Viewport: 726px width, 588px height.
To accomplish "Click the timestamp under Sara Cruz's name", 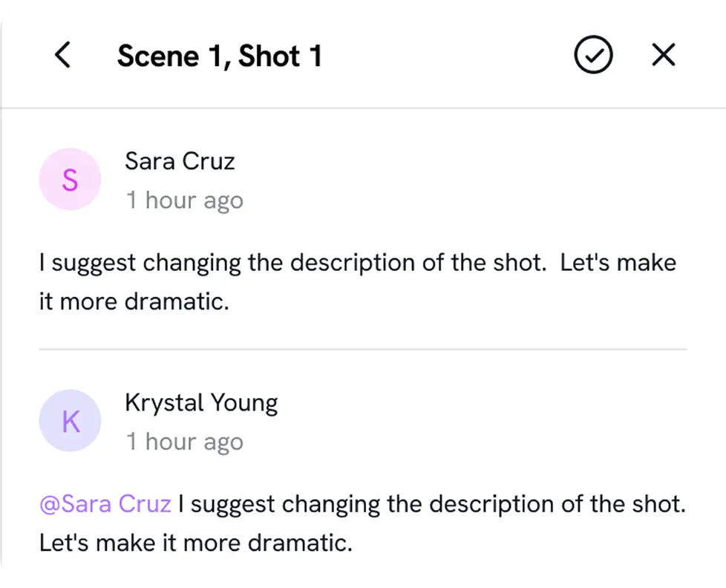I will click(185, 201).
